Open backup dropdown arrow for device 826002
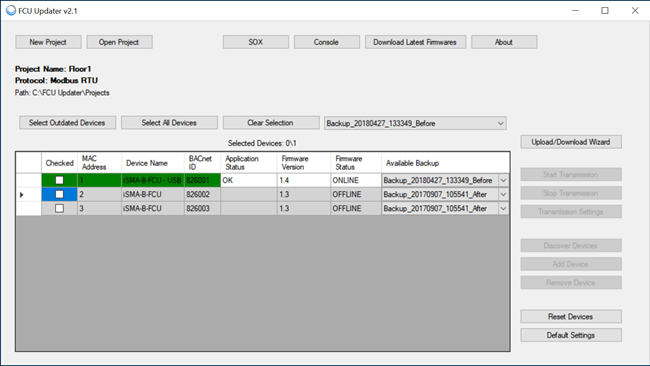The width and height of the screenshot is (650, 366). pos(503,194)
